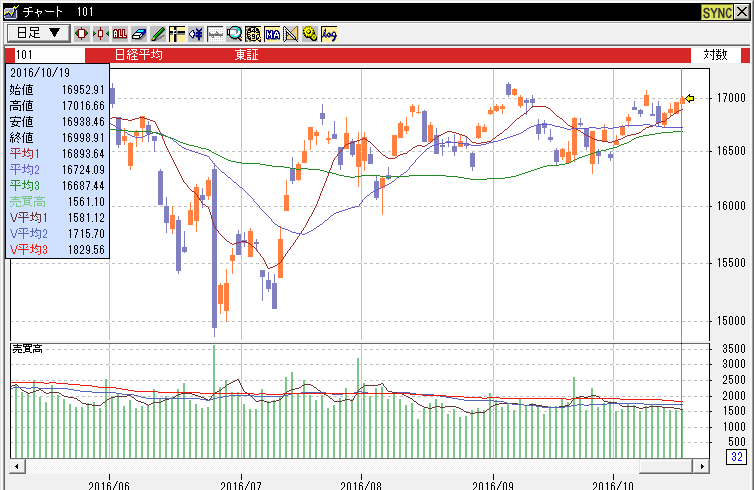Click the yellow grid chart icon
This screenshot has height=490, width=754.
coord(253,33)
